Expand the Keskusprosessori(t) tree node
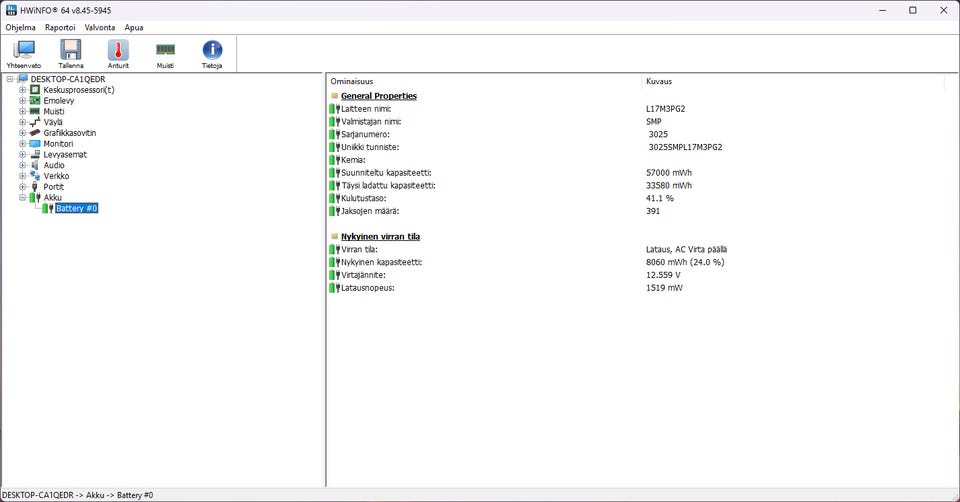 (23, 89)
